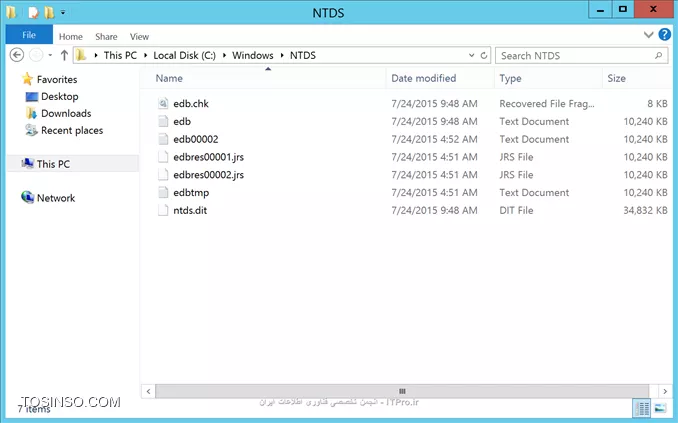Click the edbtmp file icon

(x=163, y=192)
